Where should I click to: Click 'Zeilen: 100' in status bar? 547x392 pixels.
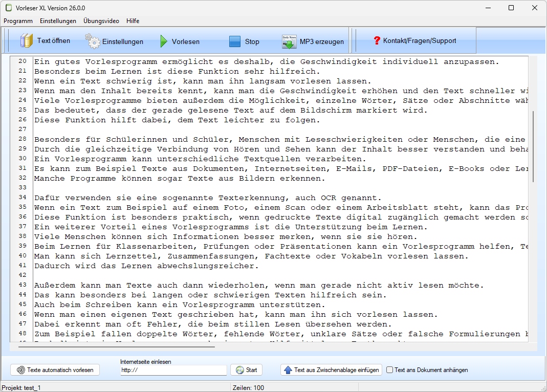pos(248,388)
